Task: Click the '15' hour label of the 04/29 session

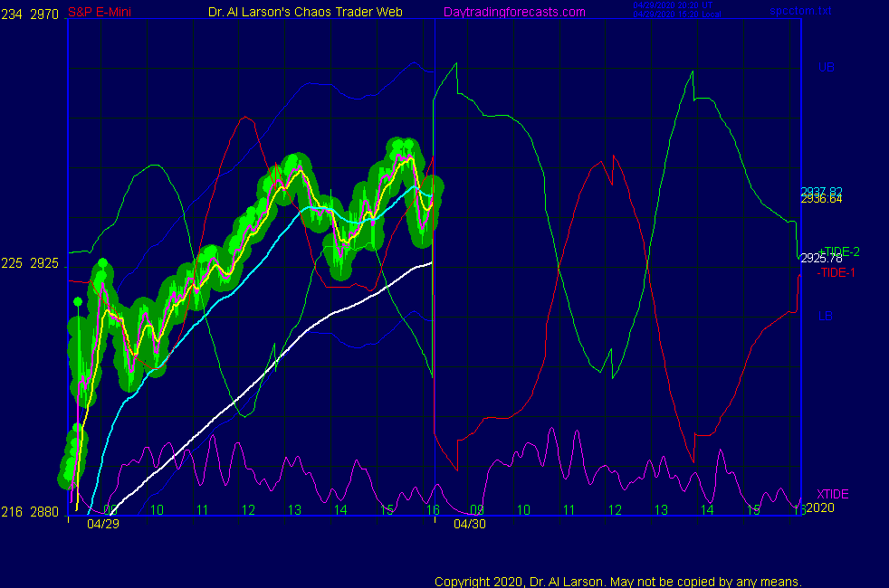Action: [387, 510]
